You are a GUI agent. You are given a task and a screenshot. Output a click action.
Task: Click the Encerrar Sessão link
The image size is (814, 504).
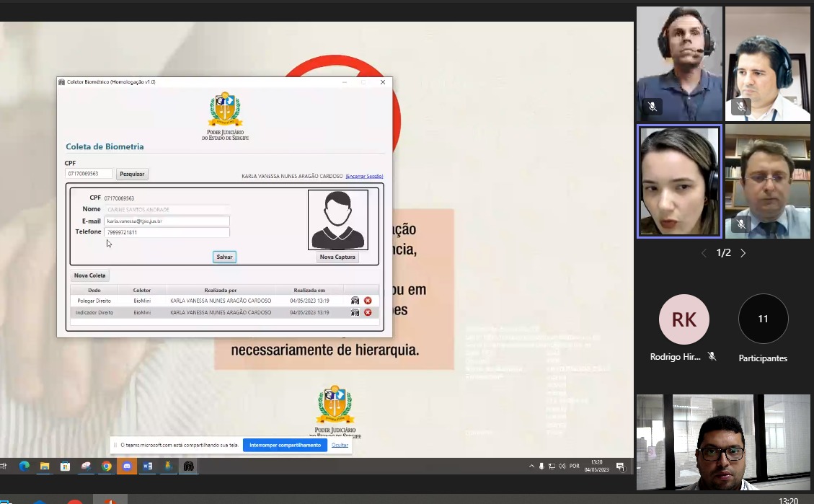coord(364,176)
